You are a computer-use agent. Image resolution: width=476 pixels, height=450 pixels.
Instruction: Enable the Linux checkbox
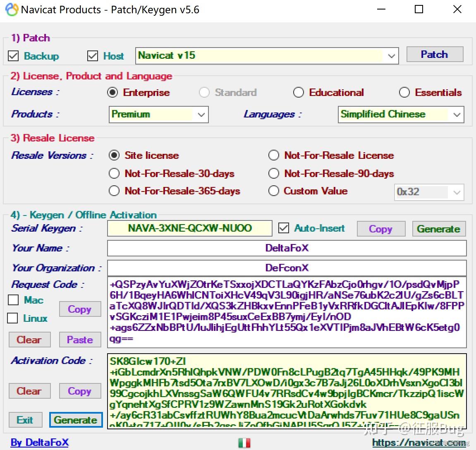[x=12, y=318]
